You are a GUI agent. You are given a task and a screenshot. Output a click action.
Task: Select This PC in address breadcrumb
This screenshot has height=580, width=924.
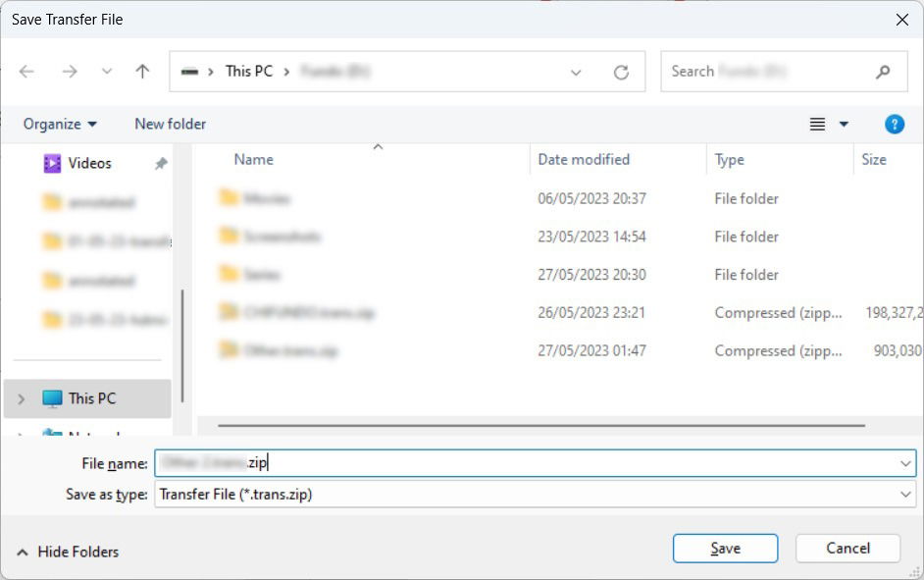pos(249,72)
